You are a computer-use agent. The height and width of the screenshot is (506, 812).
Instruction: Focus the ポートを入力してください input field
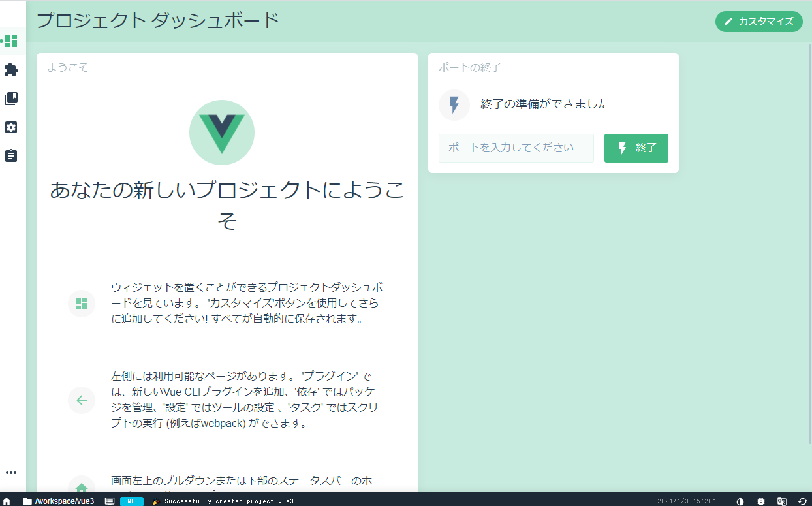pyautogui.click(x=516, y=148)
